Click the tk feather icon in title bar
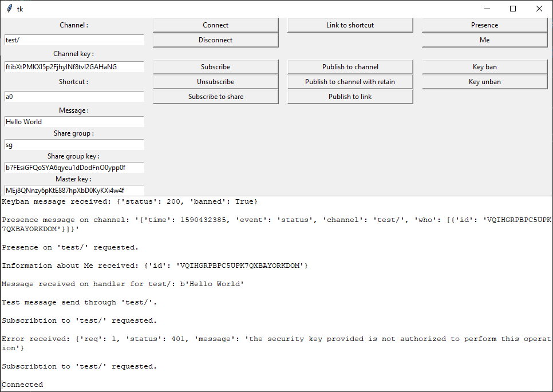This screenshot has width=553, height=392. pos(10,9)
